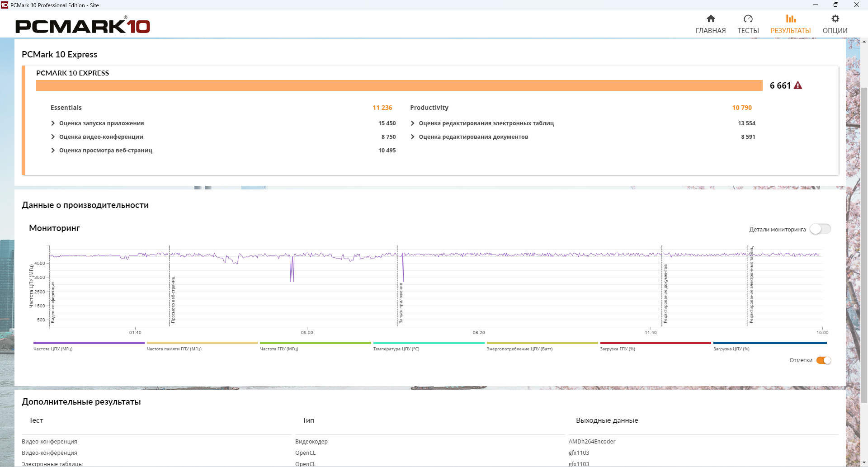Click the Productivity heading

pos(429,108)
